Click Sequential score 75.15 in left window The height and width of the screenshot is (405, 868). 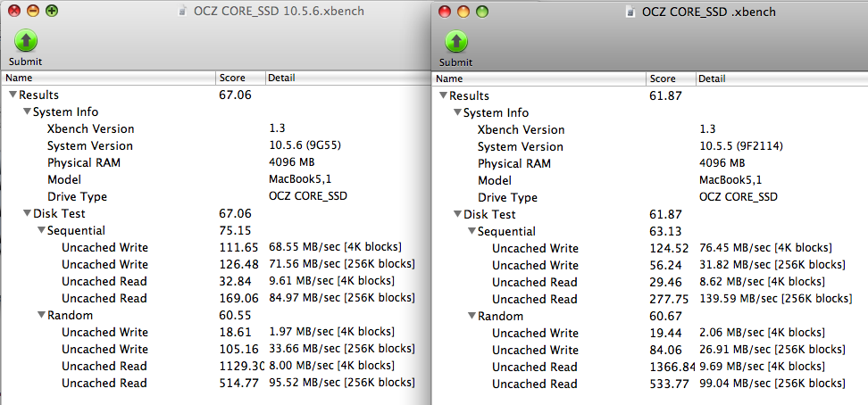click(x=235, y=230)
